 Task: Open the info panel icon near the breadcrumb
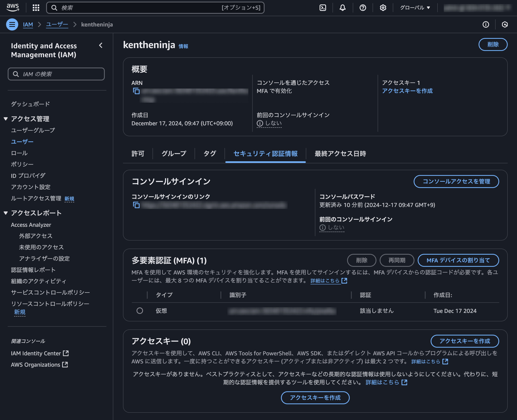point(486,24)
